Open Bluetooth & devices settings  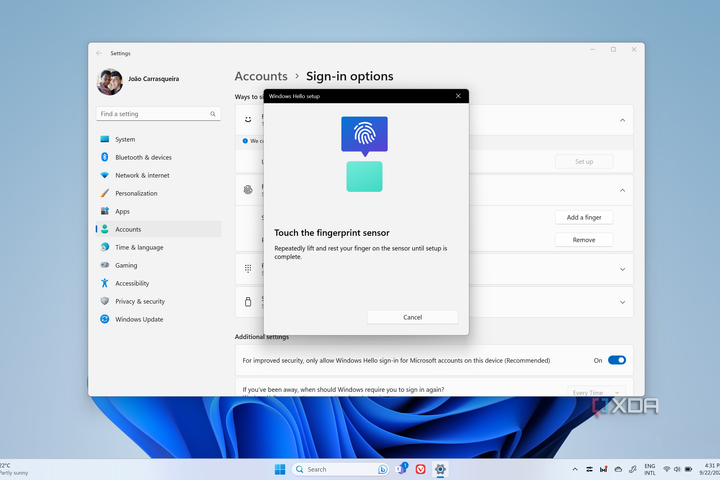point(158,157)
